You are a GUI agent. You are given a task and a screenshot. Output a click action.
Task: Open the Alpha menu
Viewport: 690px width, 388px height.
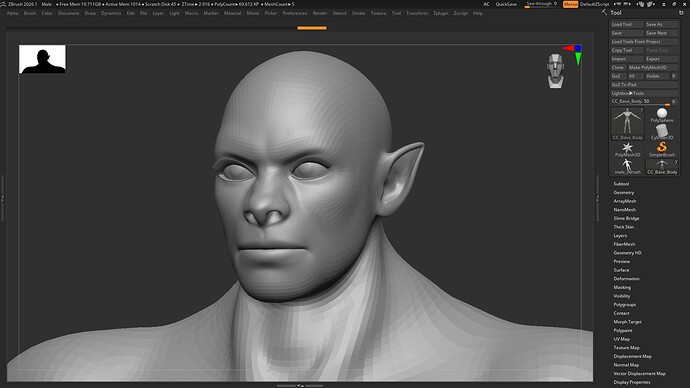point(12,13)
